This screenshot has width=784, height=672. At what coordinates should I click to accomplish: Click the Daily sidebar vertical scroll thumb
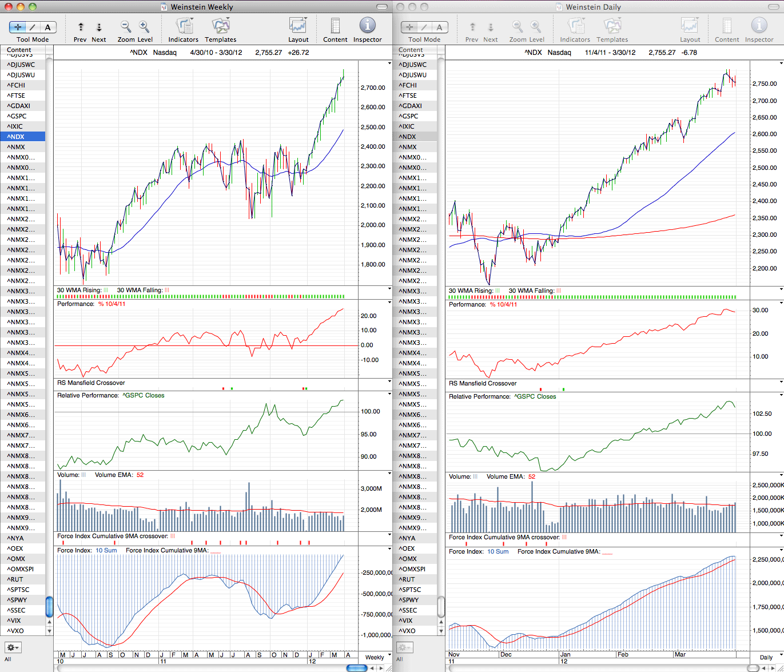point(441,606)
